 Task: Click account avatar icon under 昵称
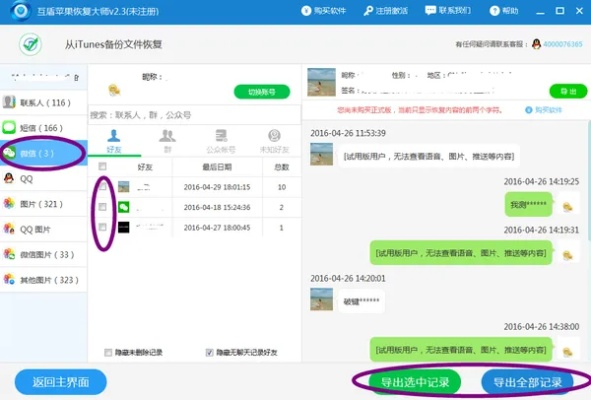point(114,90)
